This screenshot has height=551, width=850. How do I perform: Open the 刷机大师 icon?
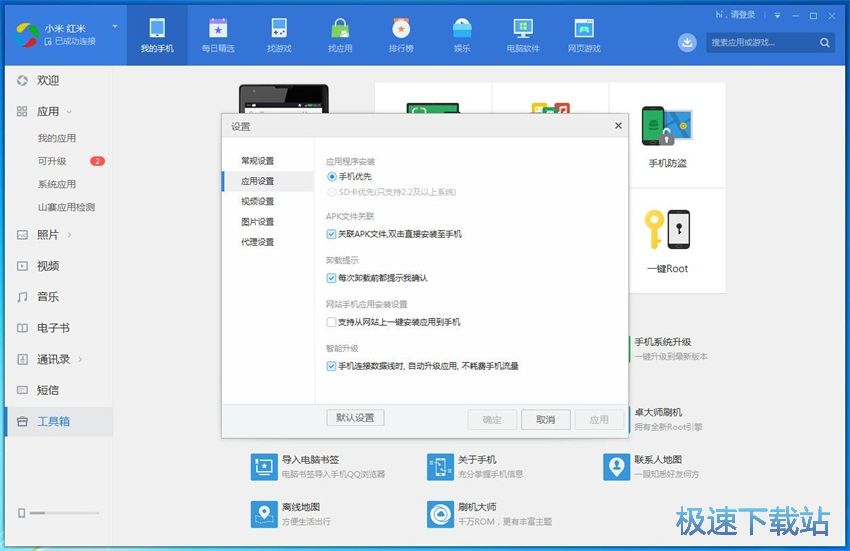440,514
